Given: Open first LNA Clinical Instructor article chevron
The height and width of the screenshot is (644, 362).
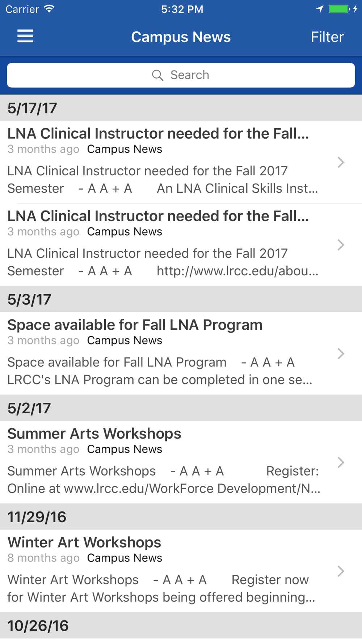Looking at the screenshot, I should coord(340,162).
